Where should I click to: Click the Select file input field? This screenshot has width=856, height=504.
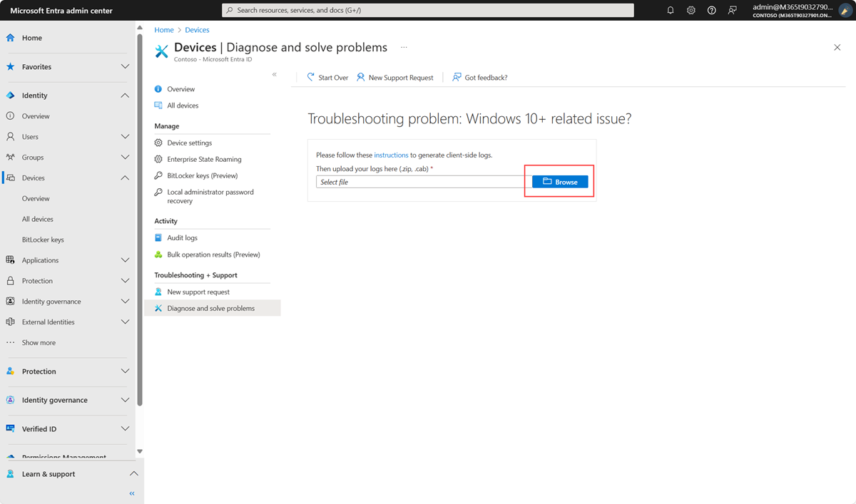pos(424,182)
